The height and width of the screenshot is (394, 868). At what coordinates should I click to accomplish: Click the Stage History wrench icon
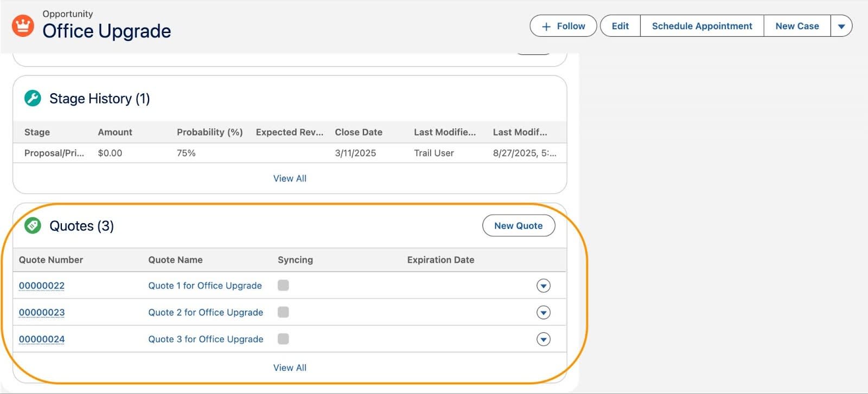pyautogui.click(x=33, y=98)
